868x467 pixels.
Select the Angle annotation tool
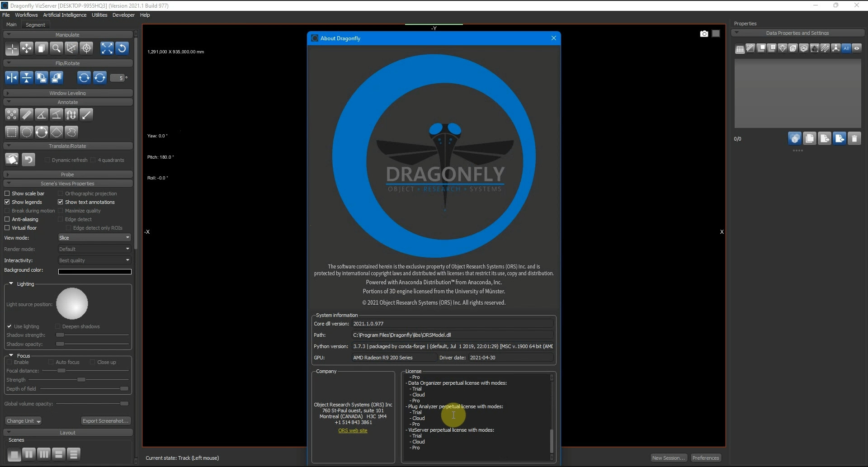point(42,115)
